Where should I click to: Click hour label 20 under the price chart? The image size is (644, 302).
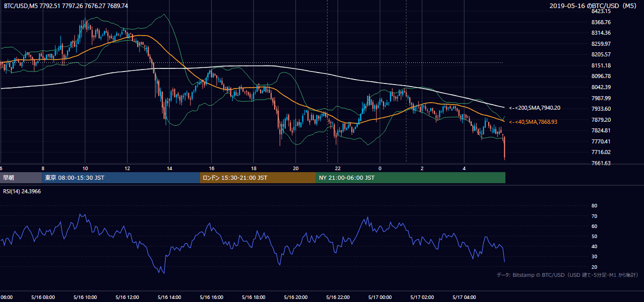(x=296, y=168)
